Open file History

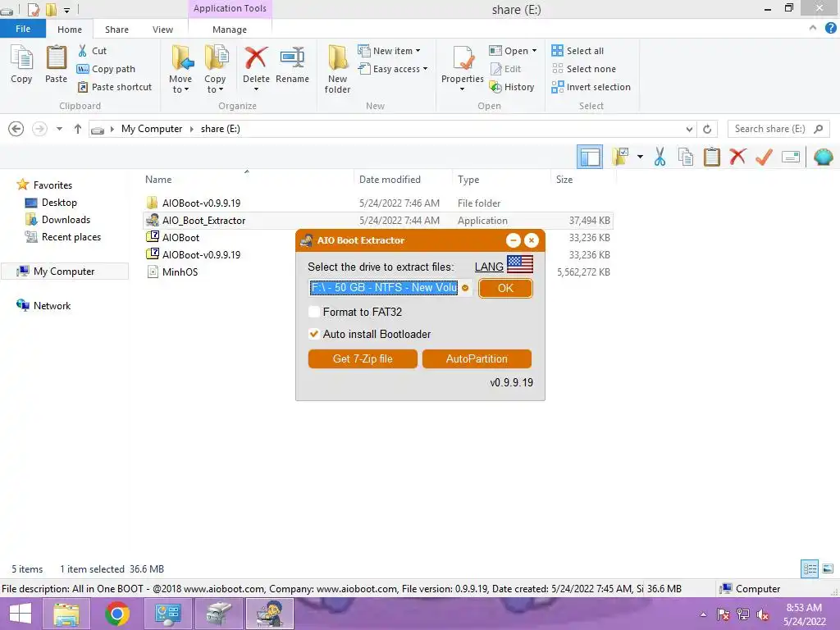[512, 87]
